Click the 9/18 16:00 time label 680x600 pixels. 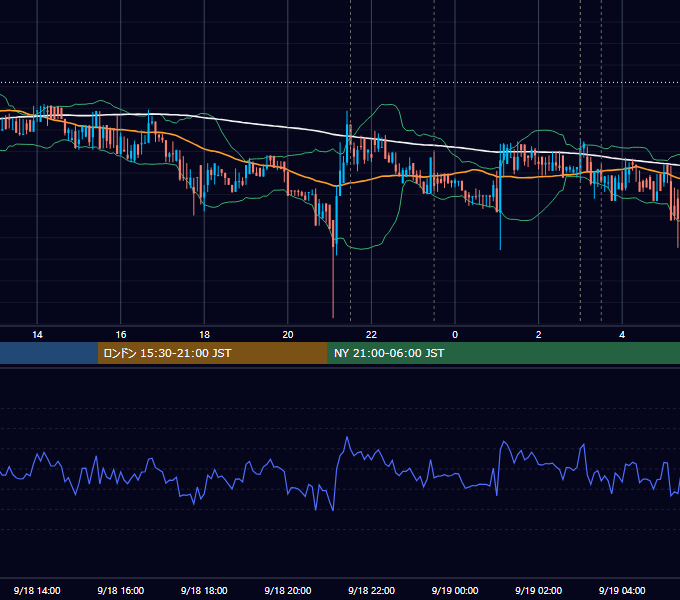(121, 590)
